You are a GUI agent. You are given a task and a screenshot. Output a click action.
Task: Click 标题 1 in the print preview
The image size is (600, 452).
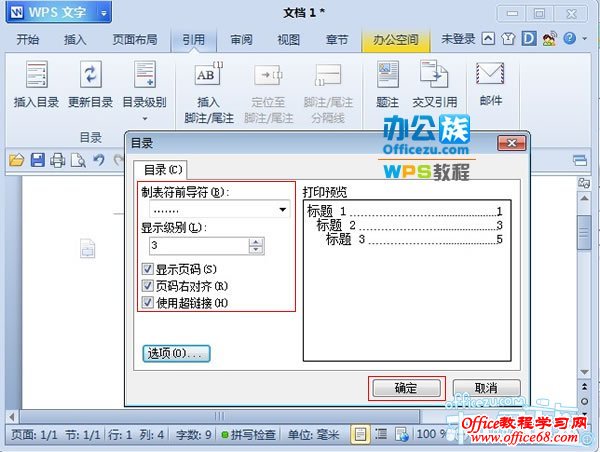(x=326, y=211)
